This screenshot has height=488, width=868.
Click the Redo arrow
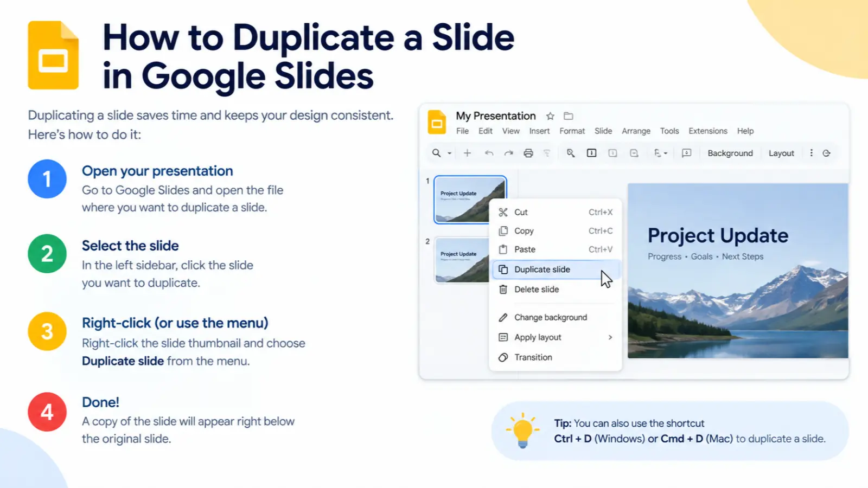point(508,153)
